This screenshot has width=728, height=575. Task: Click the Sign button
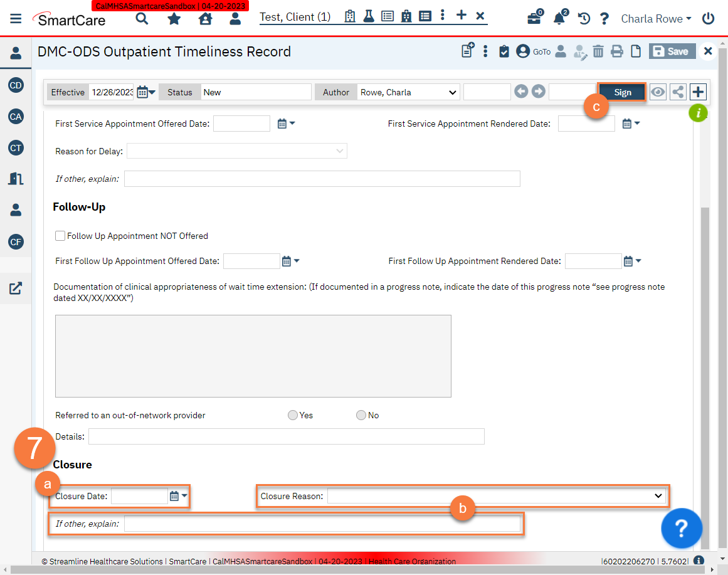click(621, 92)
